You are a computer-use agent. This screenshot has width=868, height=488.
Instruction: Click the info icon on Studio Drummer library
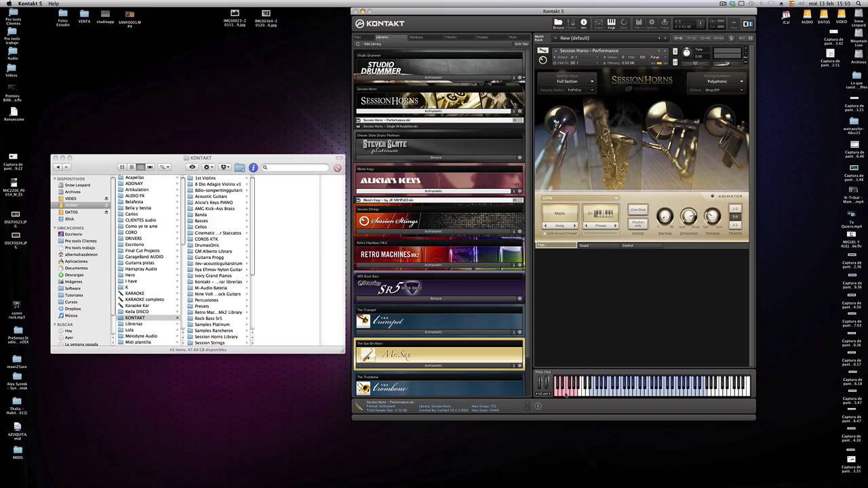coord(514,77)
